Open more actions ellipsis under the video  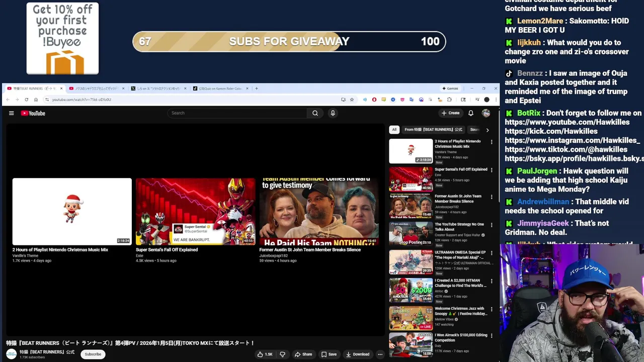click(380, 354)
